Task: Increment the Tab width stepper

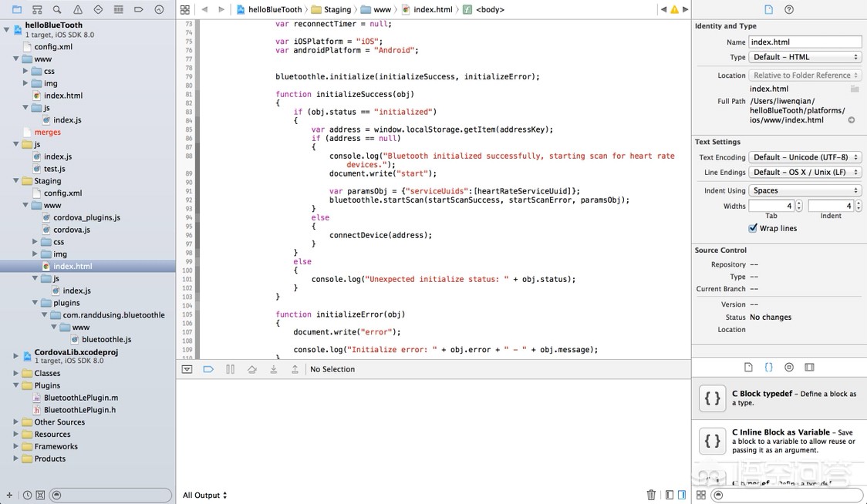Action: [799, 203]
